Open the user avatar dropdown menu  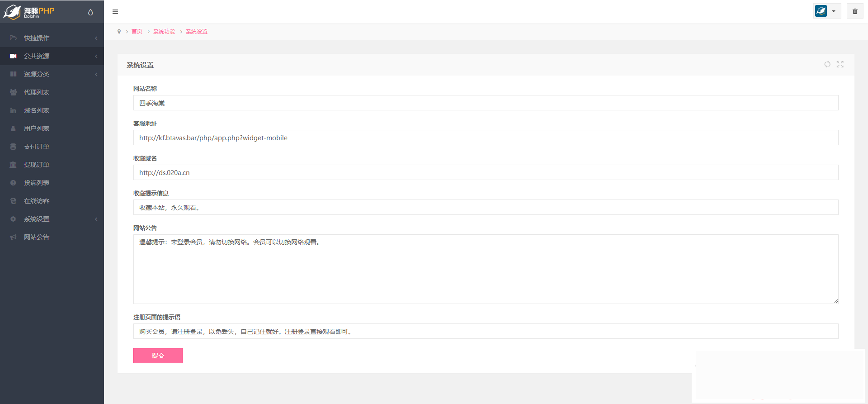[x=827, y=11]
